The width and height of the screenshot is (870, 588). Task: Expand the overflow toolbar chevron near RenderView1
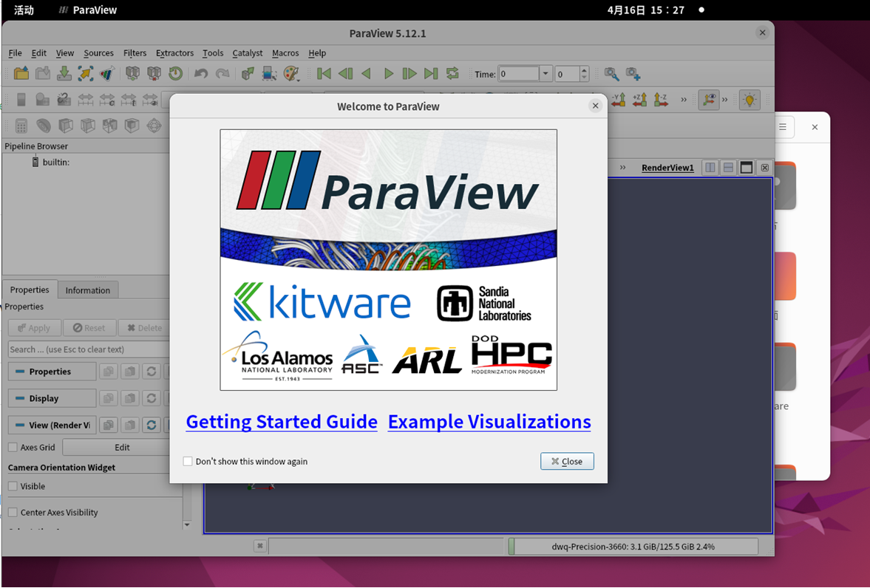pyautogui.click(x=623, y=168)
